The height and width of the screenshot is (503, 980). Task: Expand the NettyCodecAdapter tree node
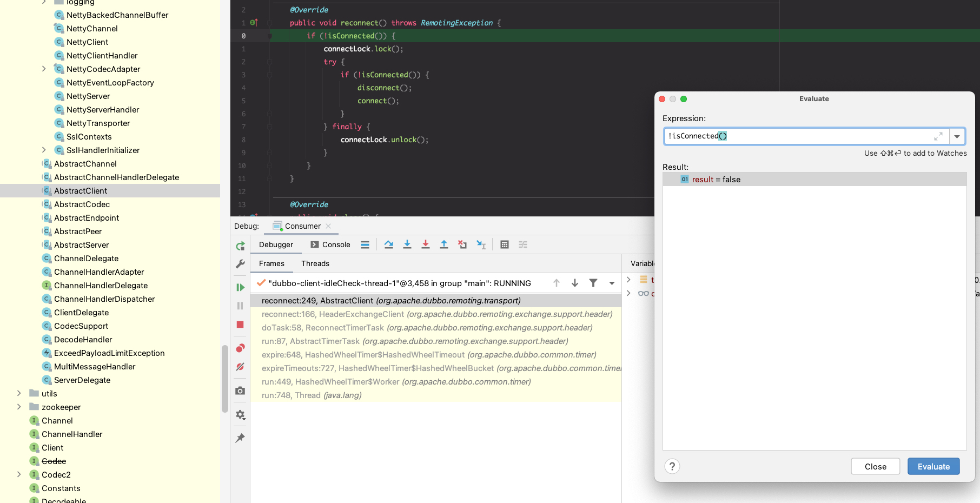[x=44, y=69]
